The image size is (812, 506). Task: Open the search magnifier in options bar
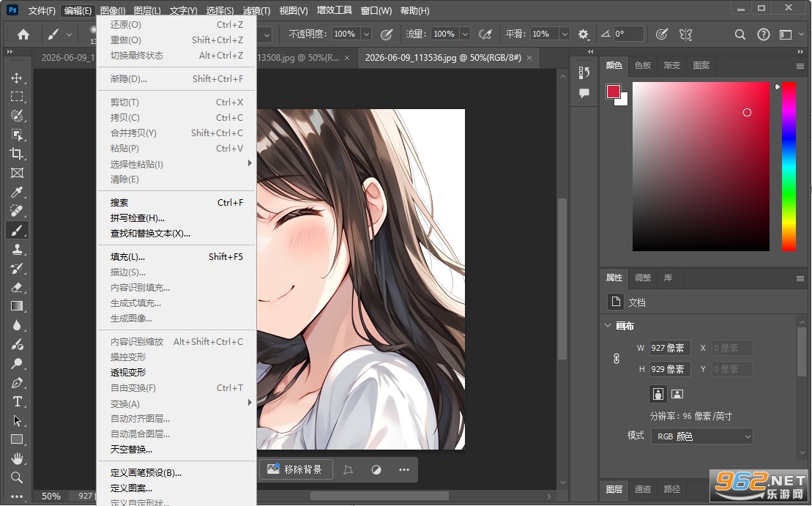tap(740, 34)
